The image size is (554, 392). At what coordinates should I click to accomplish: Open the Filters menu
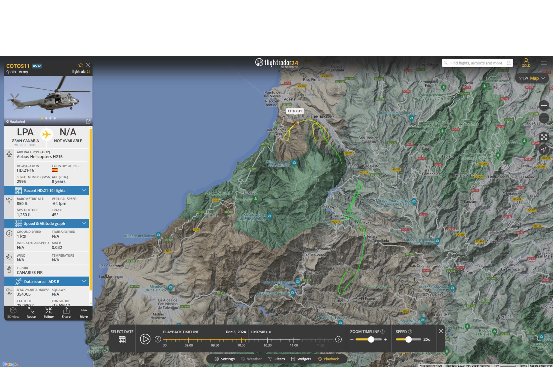click(x=277, y=359)
